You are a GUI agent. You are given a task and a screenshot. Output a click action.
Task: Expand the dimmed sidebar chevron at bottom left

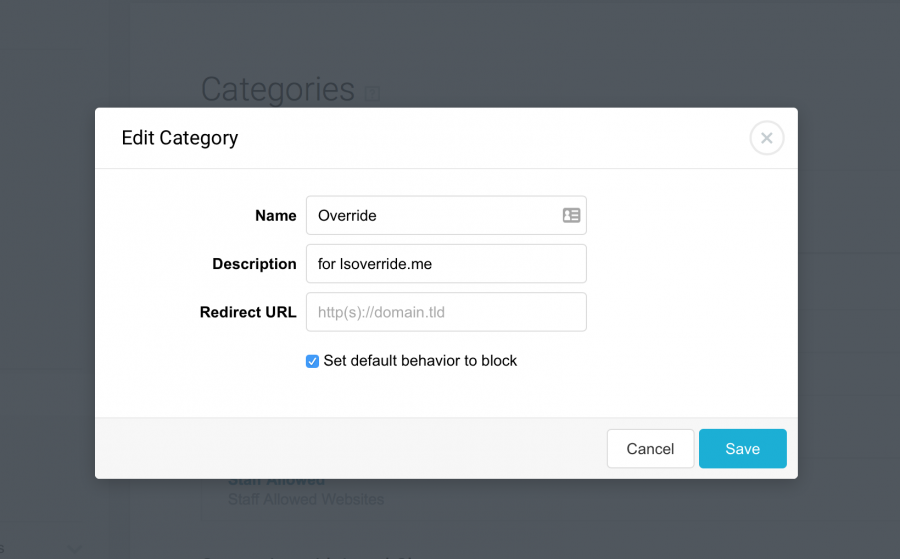click(x=75, y=549)
